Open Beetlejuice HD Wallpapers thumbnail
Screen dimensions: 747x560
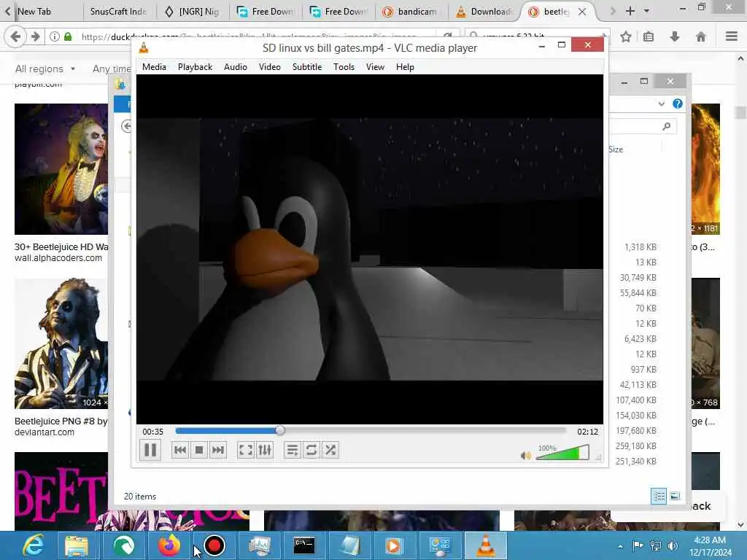[61, 169]
